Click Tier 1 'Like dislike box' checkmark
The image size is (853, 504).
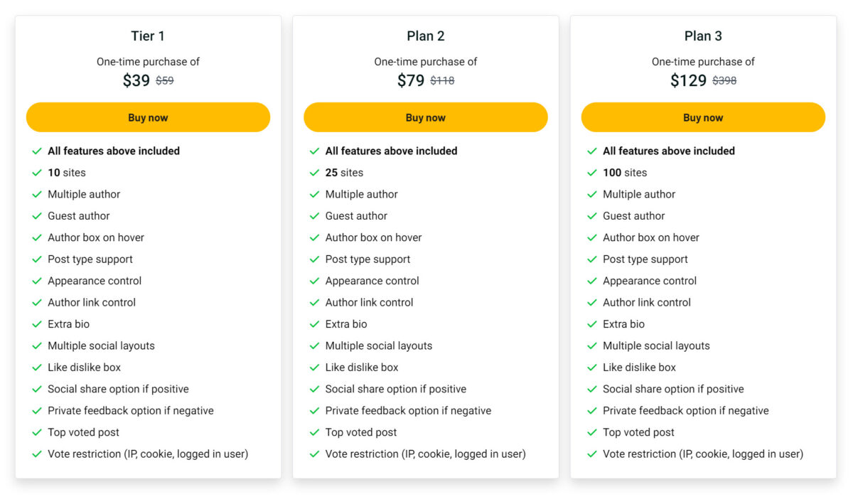coord(37,368)
